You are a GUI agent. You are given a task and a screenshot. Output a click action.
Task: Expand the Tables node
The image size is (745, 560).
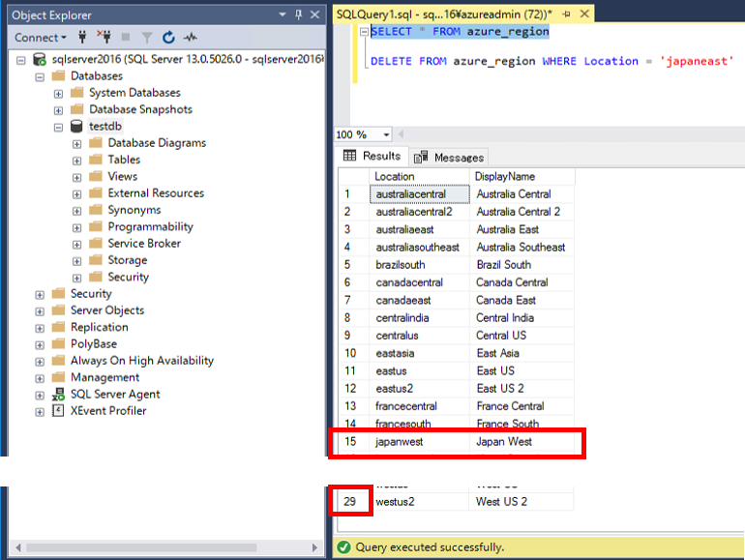pos(77,161)
